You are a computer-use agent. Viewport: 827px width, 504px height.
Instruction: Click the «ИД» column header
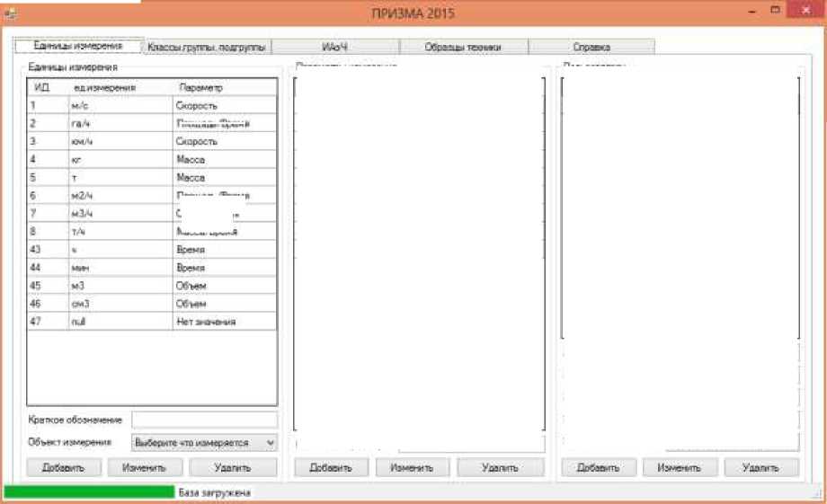coord(48,87)
